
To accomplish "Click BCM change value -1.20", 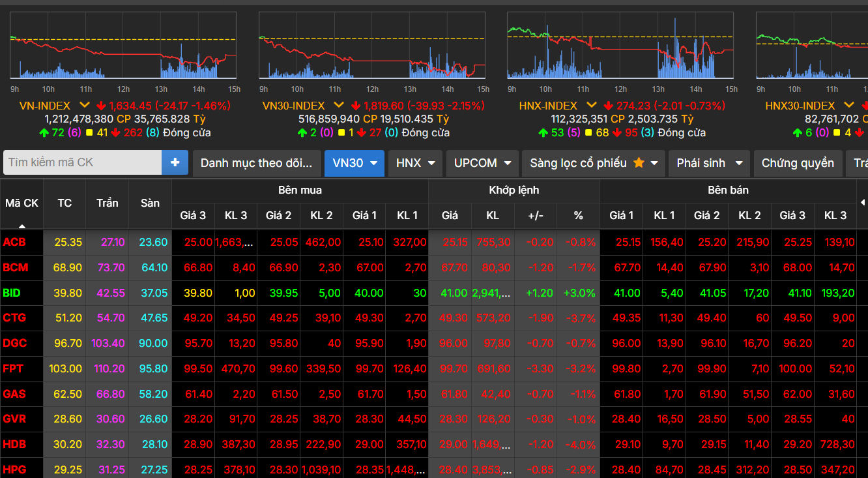I will [x=541, y=267].
